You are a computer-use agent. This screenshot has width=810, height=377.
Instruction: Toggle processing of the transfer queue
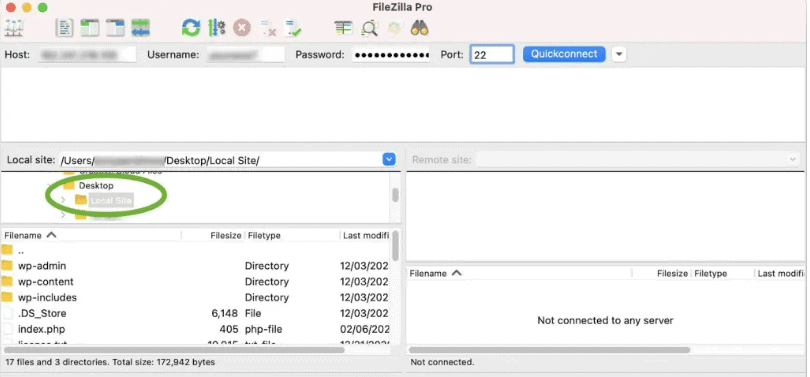coord(216,28)
